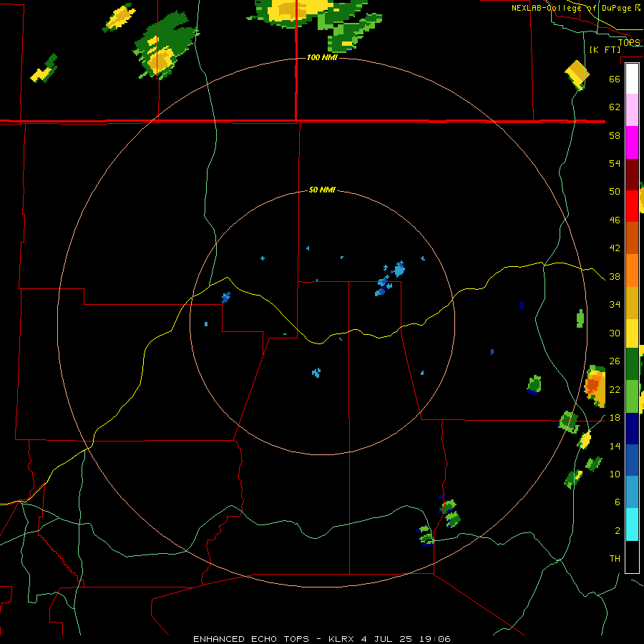Image resolution: width=644 pixels, height=644 pixels.
Task: Click the light green legend swatch
Action: (632, 396)
